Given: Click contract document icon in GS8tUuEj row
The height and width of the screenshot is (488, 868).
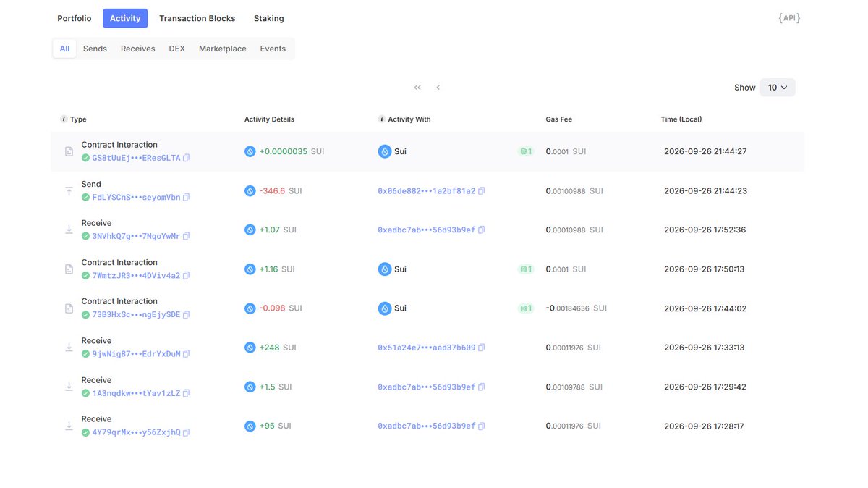Looking at the screenshot, I should click(69, 152).
